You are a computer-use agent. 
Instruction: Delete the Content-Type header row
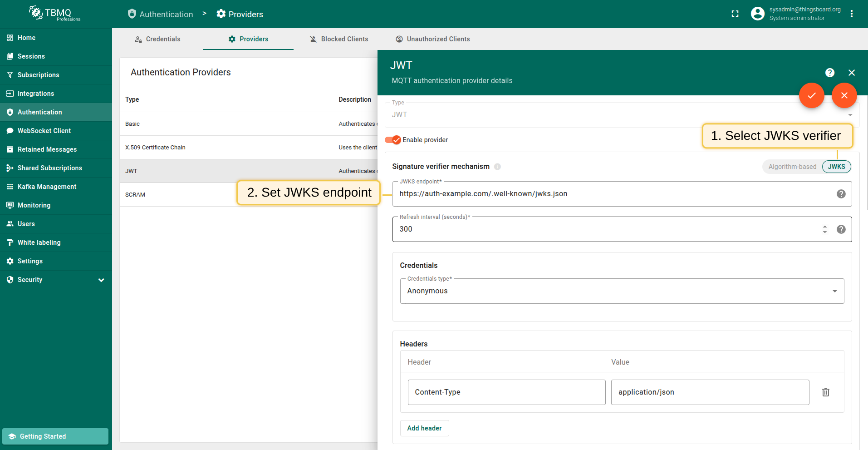825,392
